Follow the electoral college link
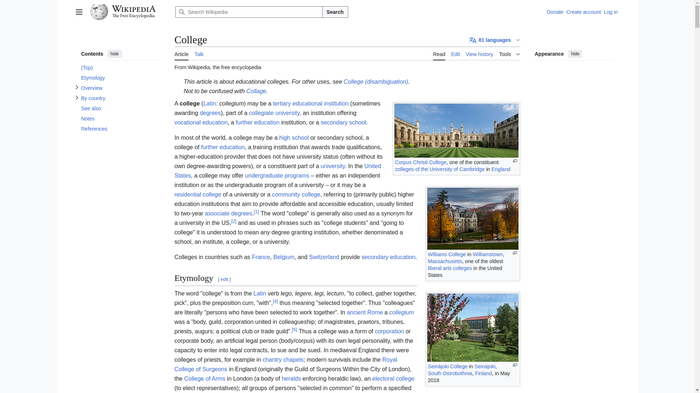 393,379
